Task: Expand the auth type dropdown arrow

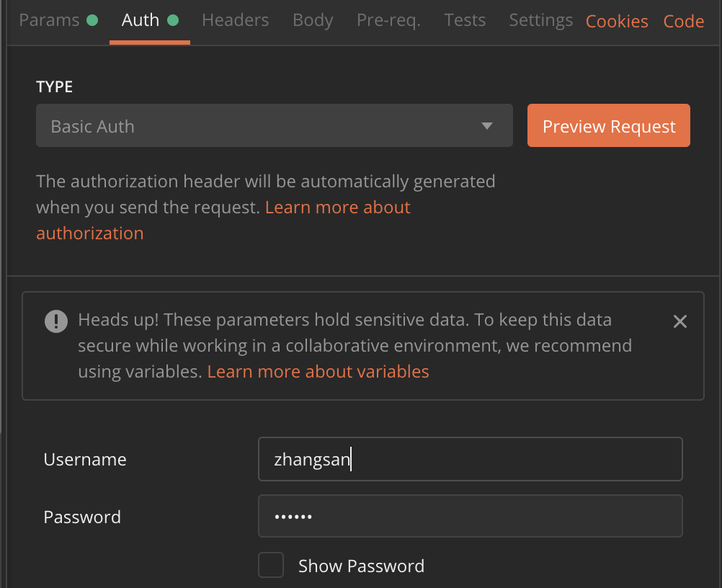Action: (x=486, y=126)
